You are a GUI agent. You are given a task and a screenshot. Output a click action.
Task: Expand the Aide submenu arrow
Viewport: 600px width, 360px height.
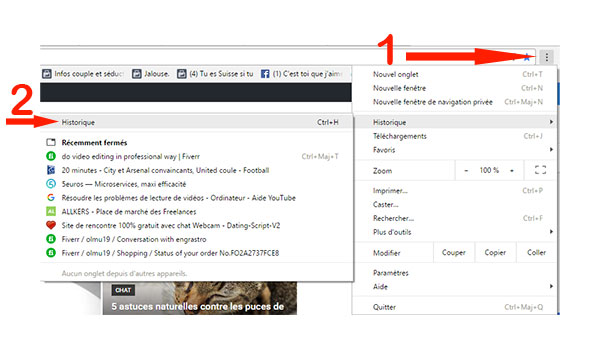tap(551, 287)
